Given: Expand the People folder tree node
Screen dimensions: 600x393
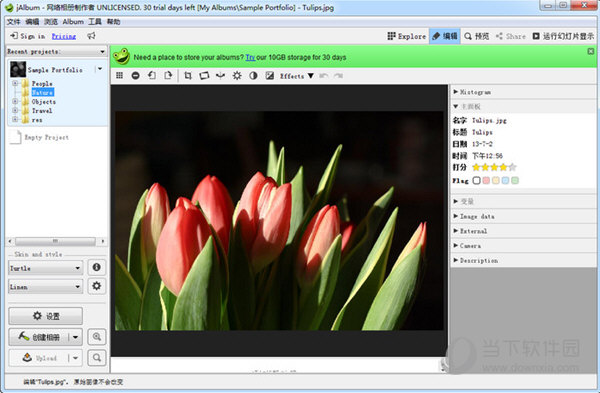Looking at the screenshot, I should [15, 83].
